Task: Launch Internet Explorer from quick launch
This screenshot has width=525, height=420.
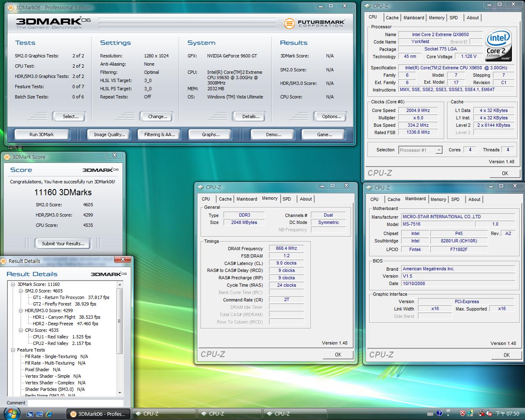Action: (x=49, y=414)
